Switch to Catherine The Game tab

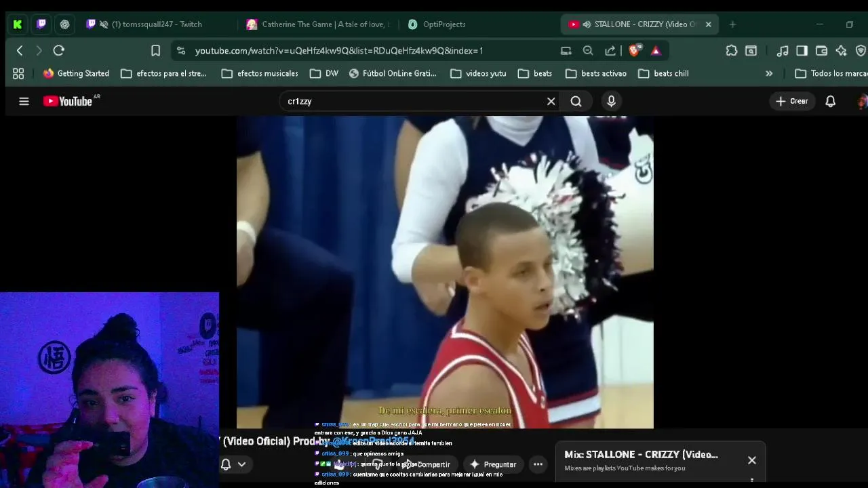click(319, 24)
